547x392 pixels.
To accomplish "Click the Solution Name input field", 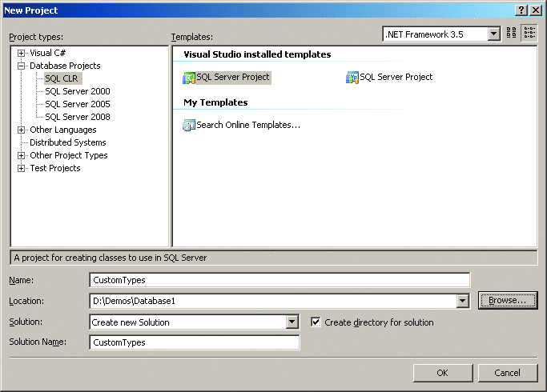I will pyautogui.click(x=195, y=342).
